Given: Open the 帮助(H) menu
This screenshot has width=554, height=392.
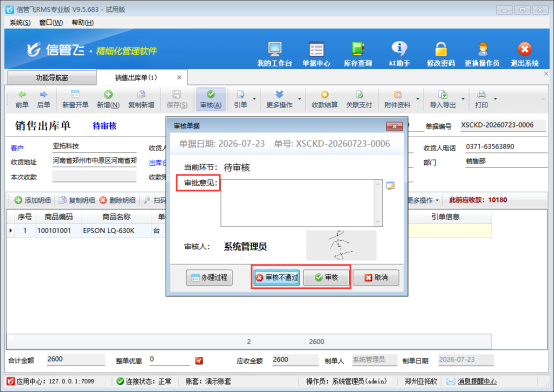Looking at the screenshot, I should click(83, 23).
